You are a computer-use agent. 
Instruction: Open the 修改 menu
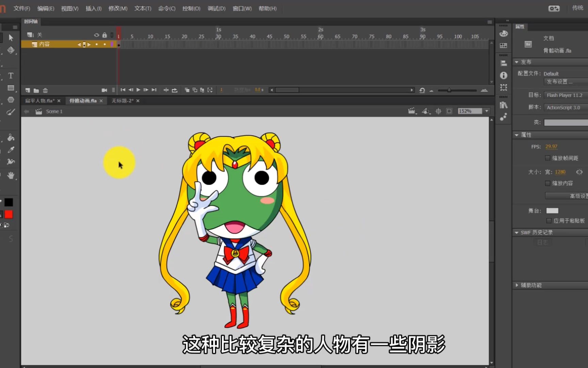coord(117,9)
